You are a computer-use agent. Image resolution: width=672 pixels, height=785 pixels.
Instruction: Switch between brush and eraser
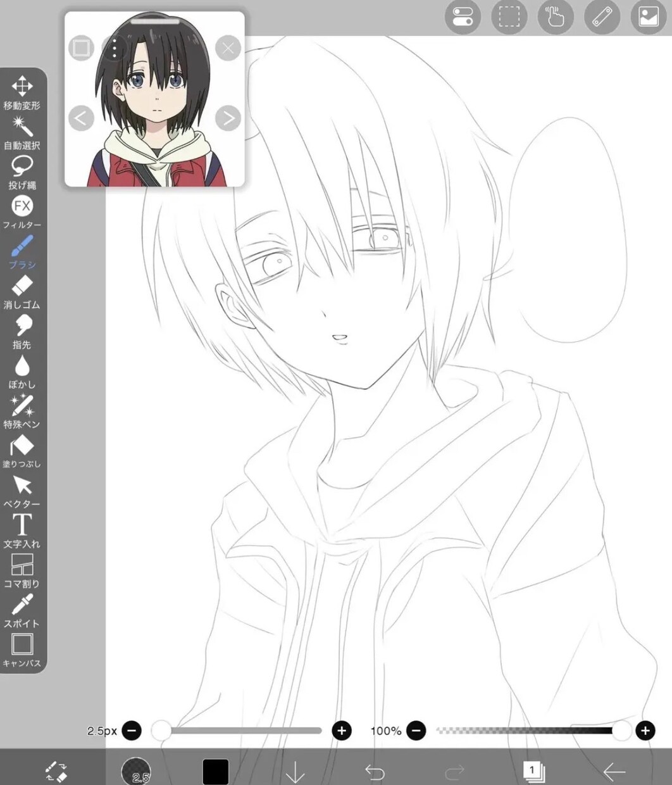[x=56, y=770]
